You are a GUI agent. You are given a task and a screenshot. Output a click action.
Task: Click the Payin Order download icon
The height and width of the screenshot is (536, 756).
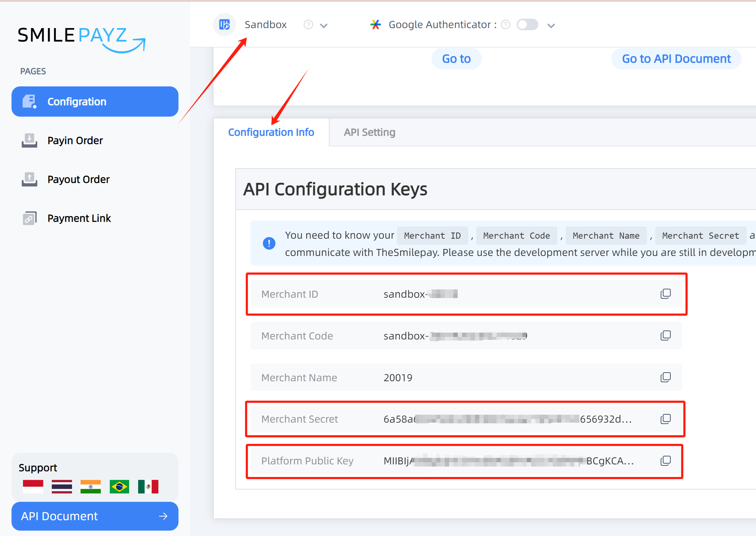30,140
